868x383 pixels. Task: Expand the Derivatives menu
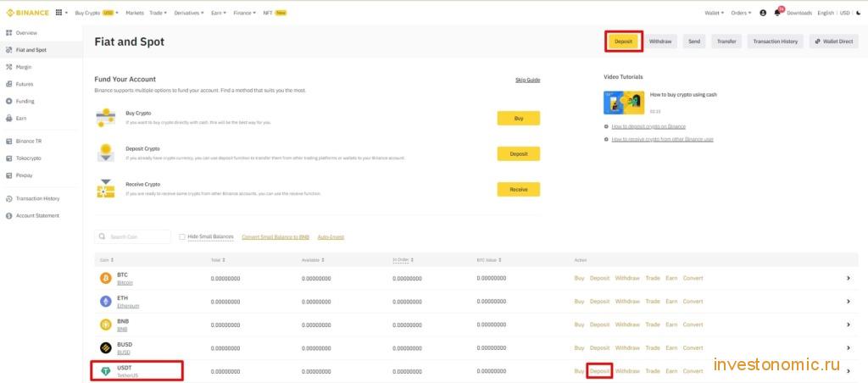(x=189, y=13)
